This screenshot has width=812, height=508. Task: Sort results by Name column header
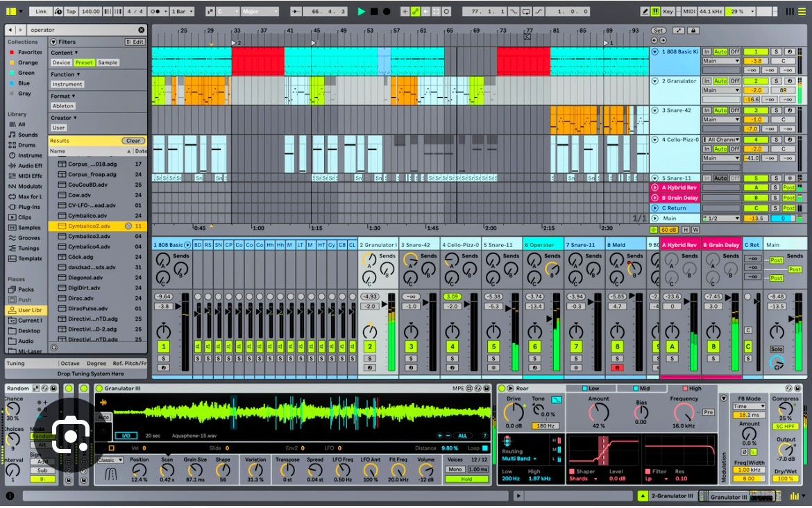point(91,151)
